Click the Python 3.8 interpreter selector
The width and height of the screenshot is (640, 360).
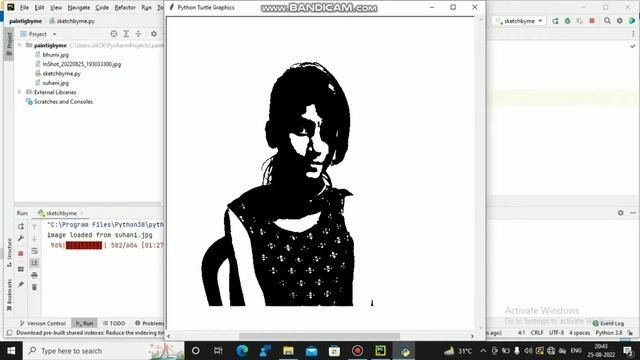(609, 333)
